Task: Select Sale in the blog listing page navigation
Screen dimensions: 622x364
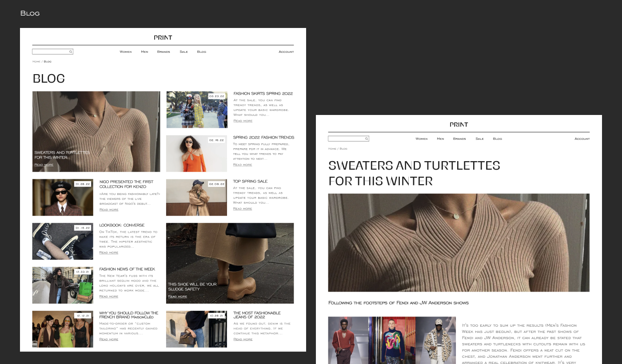Action: [x=183, y=52]
